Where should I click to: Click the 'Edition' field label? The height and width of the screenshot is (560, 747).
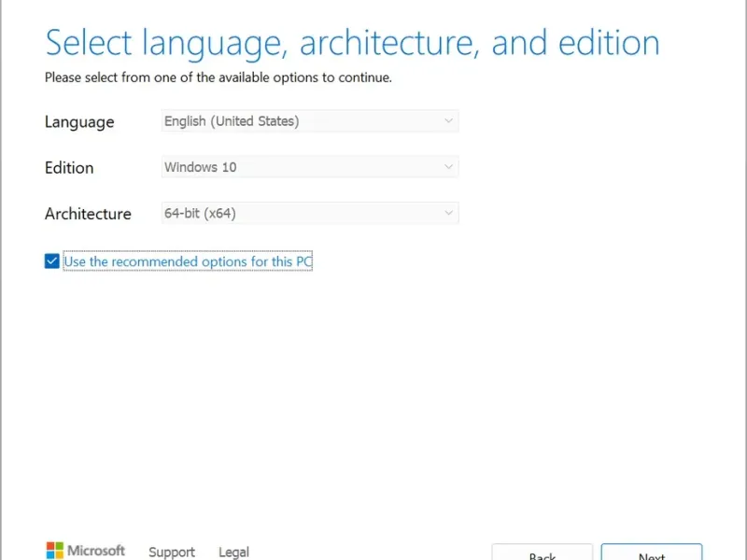click(x=69, y=168)
